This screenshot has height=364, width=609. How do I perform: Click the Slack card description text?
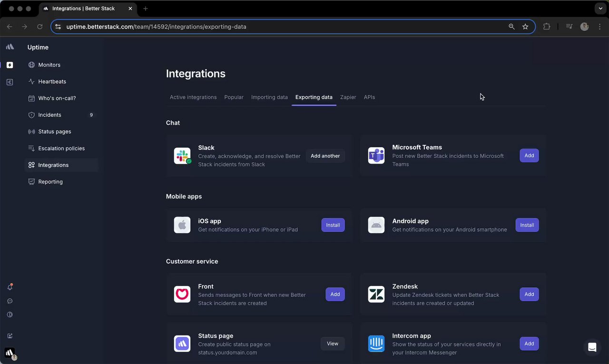(249, 160)
